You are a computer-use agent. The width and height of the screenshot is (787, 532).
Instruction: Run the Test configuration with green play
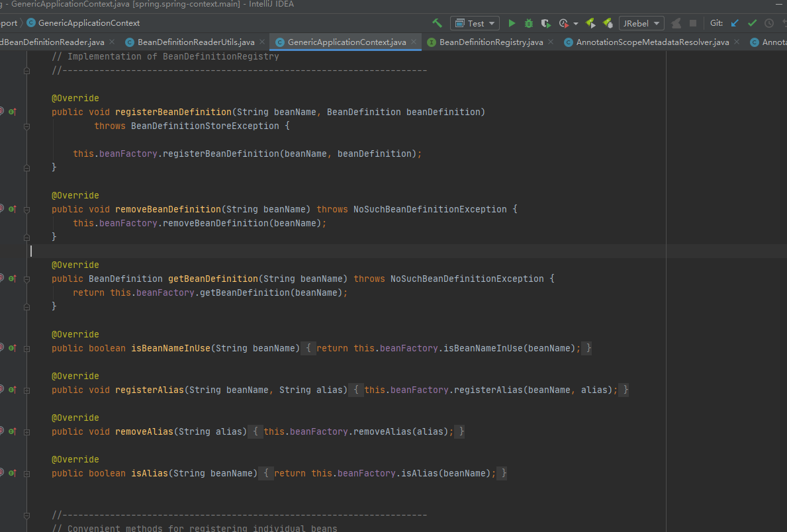click(x=512, y=23)
